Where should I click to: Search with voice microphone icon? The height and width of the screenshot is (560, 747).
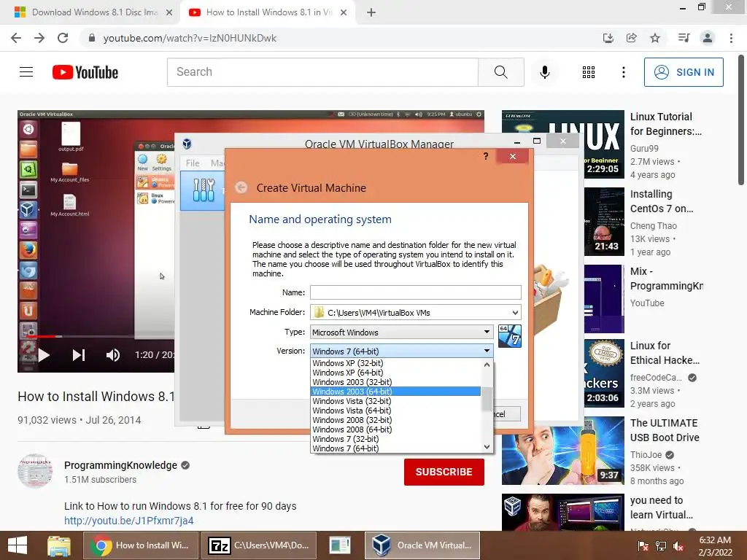(544, 72)
